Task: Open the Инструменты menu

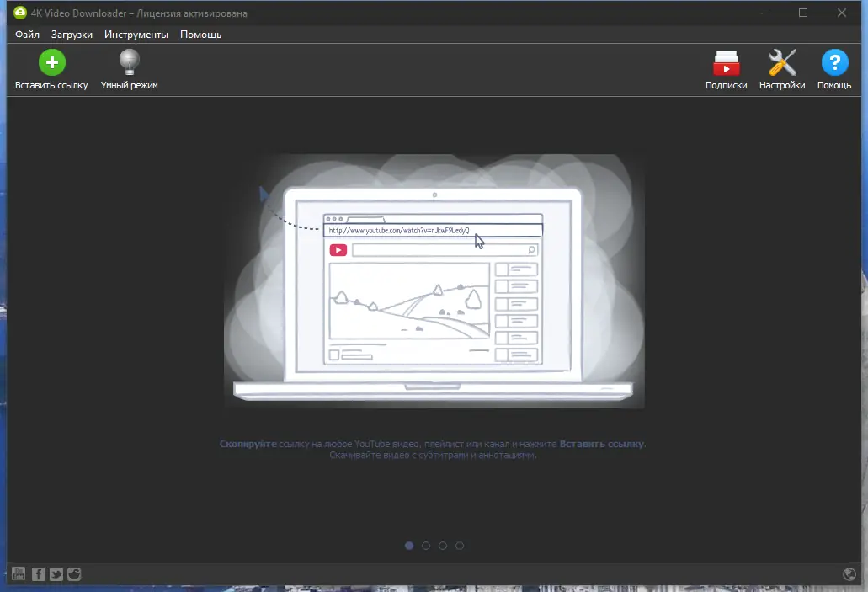Action: pos(136,35)
